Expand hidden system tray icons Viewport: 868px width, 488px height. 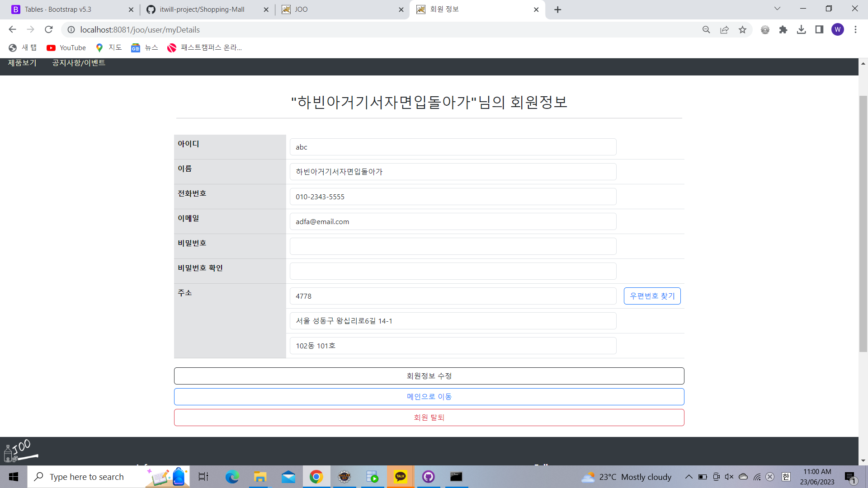tap(689, 477)
